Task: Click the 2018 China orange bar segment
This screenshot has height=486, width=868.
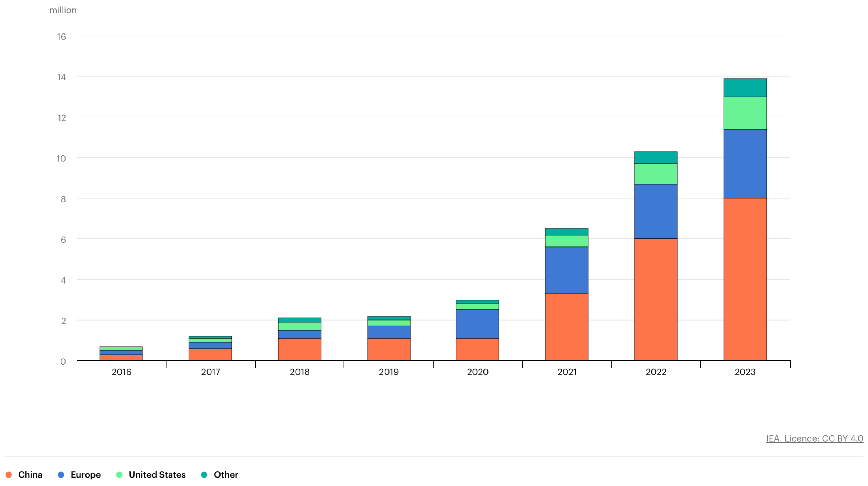Action: point(299,349)
